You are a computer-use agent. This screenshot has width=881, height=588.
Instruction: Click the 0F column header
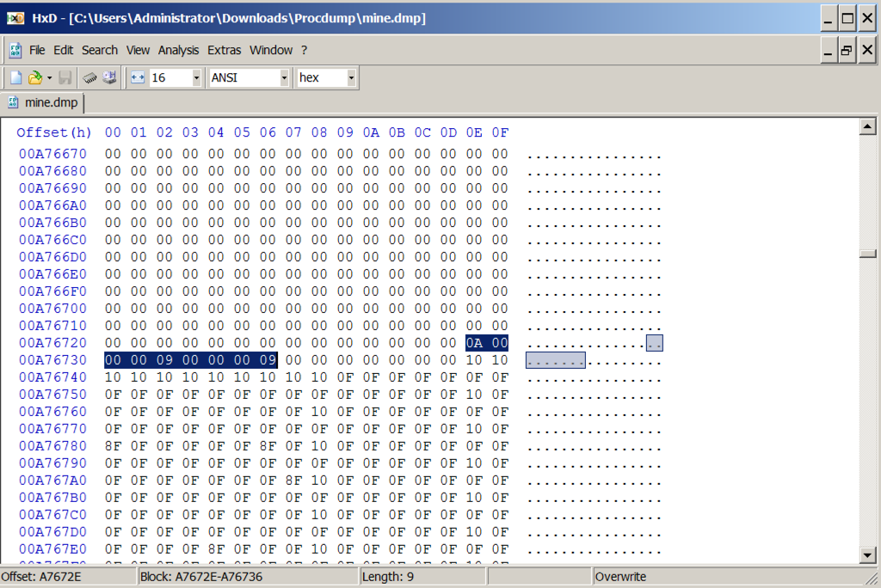(500, 132)
